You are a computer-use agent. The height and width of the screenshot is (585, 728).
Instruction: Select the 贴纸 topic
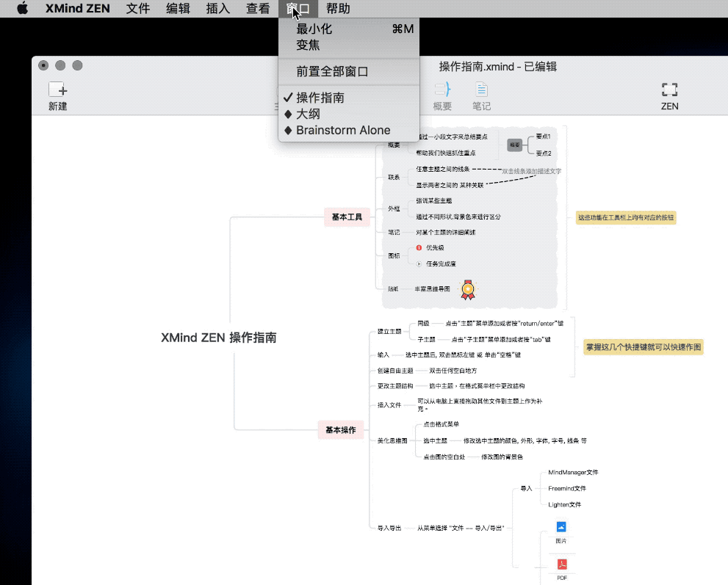coord(393,289)
